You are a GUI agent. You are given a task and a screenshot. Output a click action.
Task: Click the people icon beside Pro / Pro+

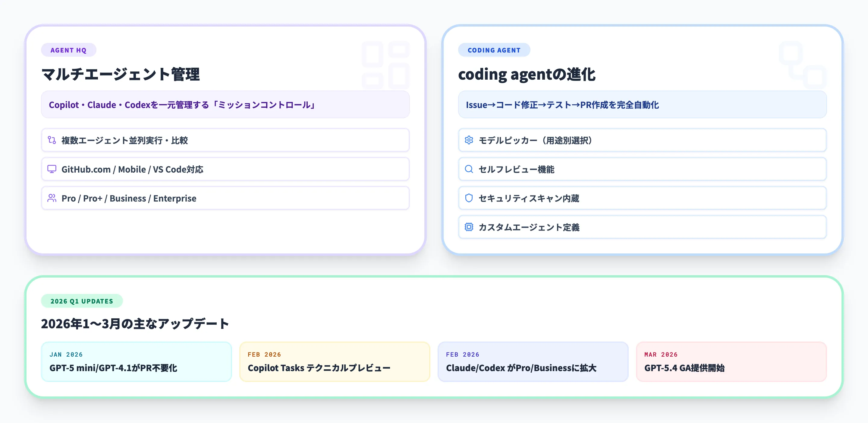[x=52, y=198]
